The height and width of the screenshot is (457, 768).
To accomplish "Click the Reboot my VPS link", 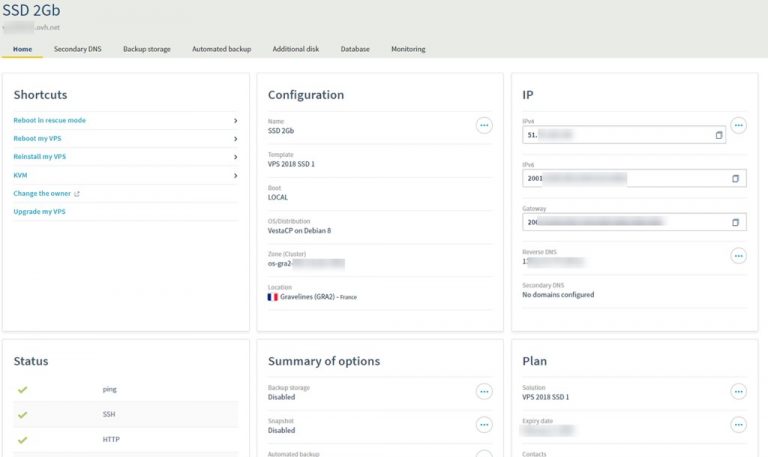I will [x=37, y=139].
